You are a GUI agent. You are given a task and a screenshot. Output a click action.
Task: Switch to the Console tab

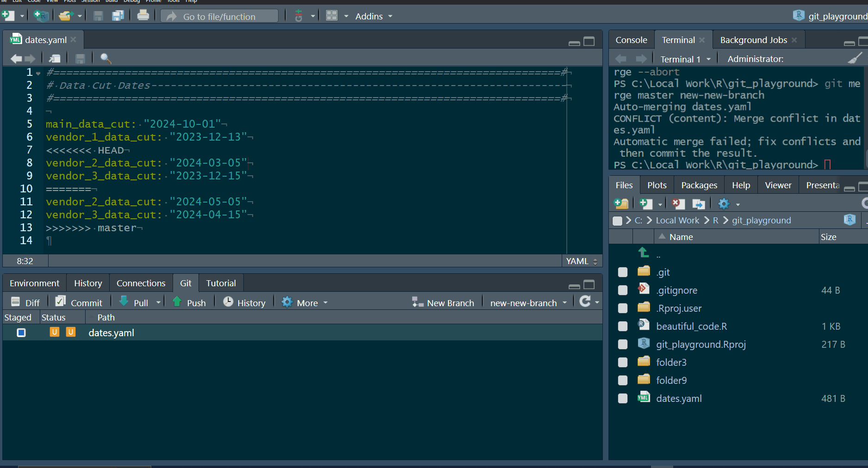(631, 40)
